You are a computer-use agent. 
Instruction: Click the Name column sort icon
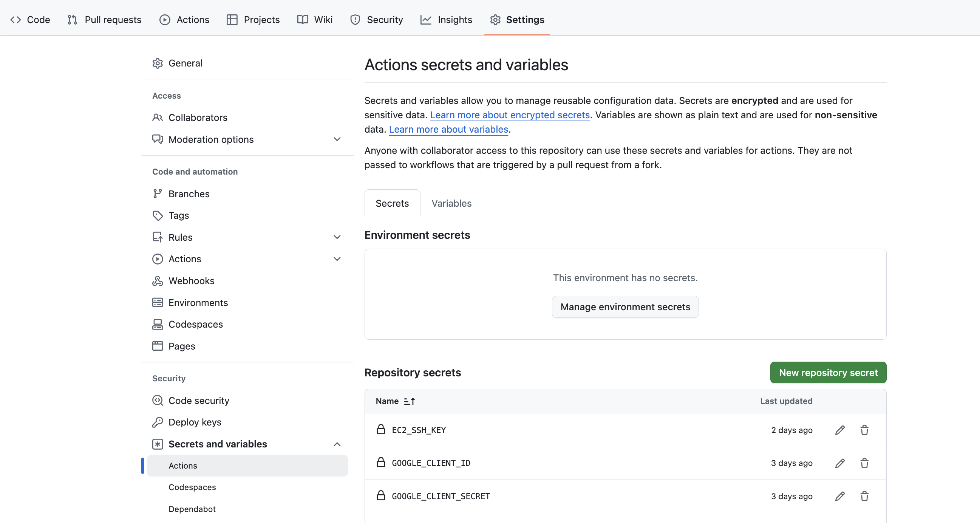point(410,401)
